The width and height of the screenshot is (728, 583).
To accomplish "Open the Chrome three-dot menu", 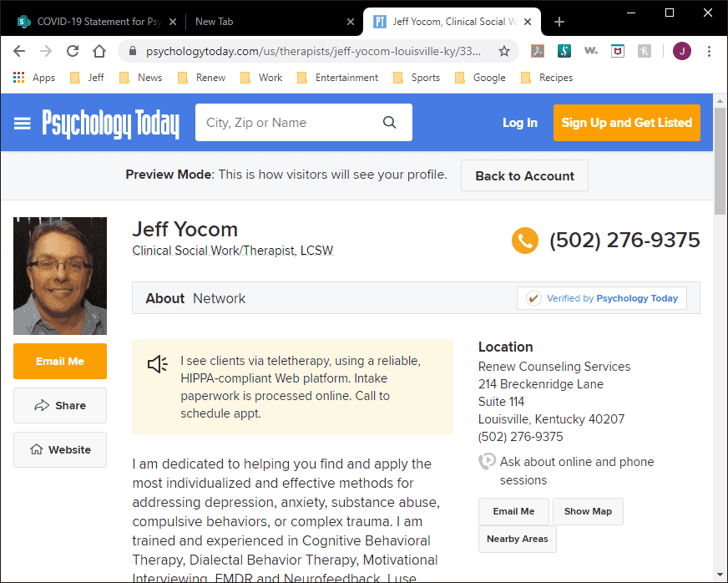I will click(709, 51).
